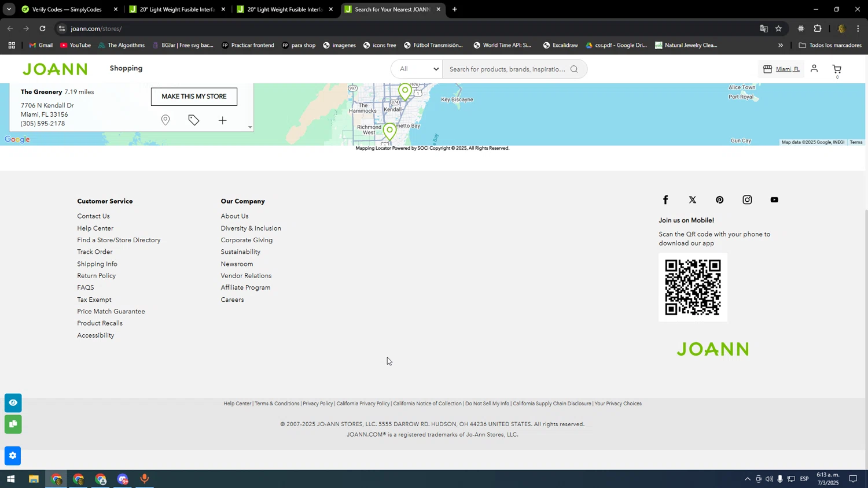The width and height of the screenshot is (868, 488).
Task: Open Tax Exempt link
Action: click(x=94, y=300)
